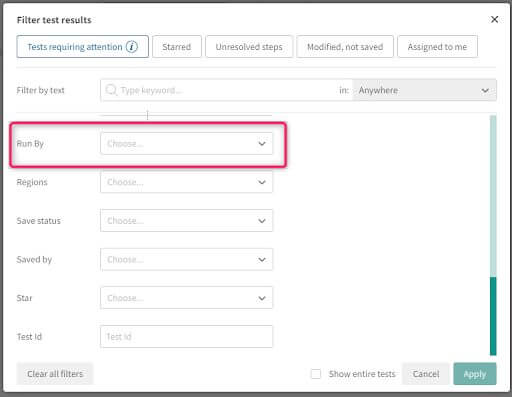Viewport: 512px width, 397px height.
Task: Select Modified, not saved filter
Action: point(345,47)
